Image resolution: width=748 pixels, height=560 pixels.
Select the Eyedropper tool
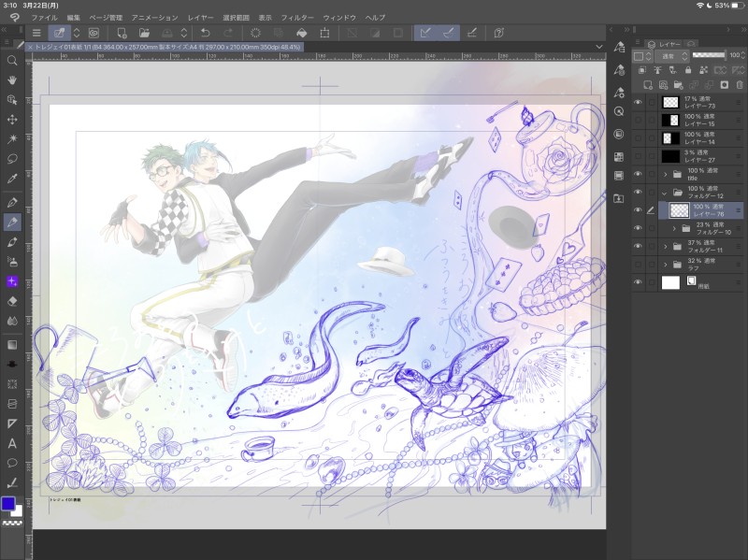12,179
